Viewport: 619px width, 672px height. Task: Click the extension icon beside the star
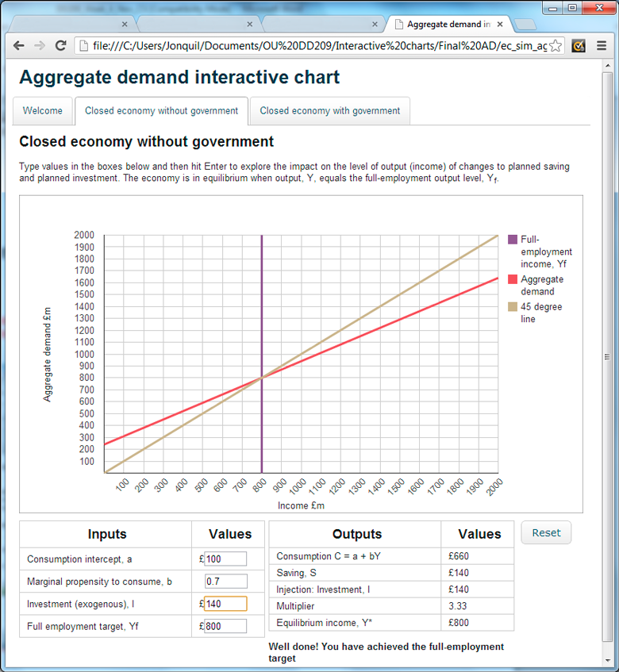click(579, 46)
